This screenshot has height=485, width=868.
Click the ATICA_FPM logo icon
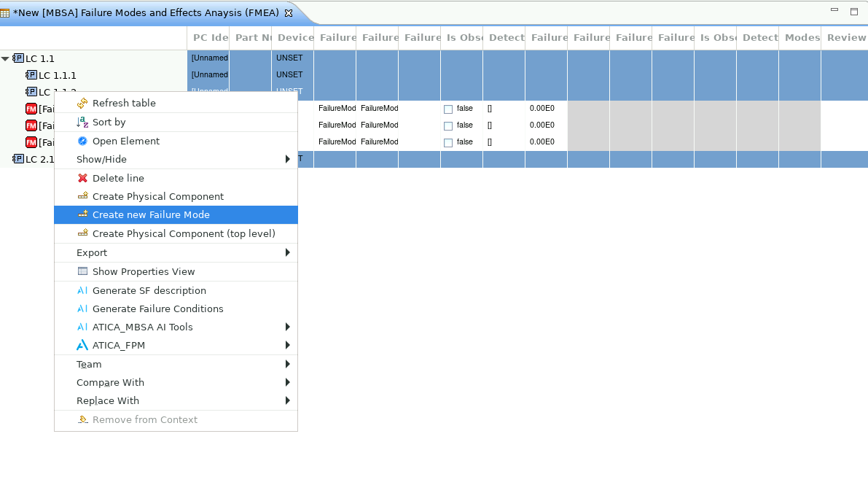[x=82, y=345]
